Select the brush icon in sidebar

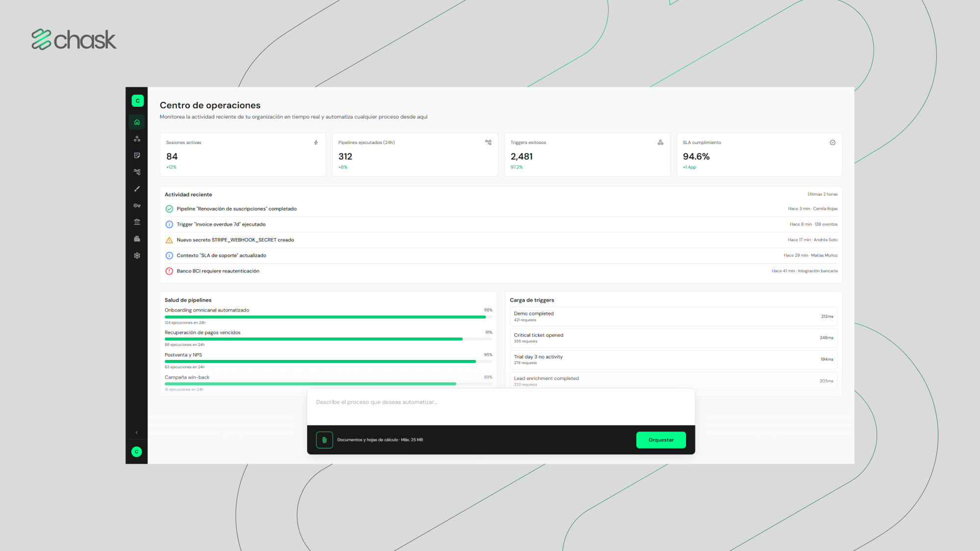tap(137, 189)
